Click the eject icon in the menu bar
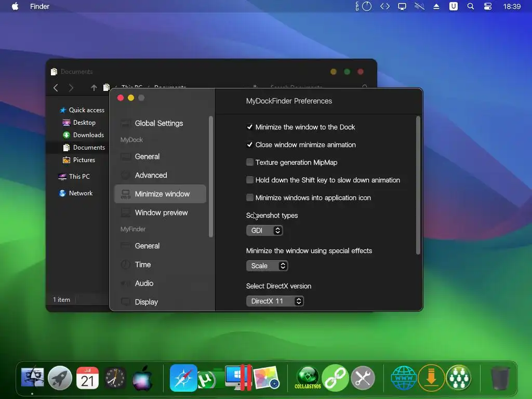Screen dimensions: 532x399 [436, 6]
